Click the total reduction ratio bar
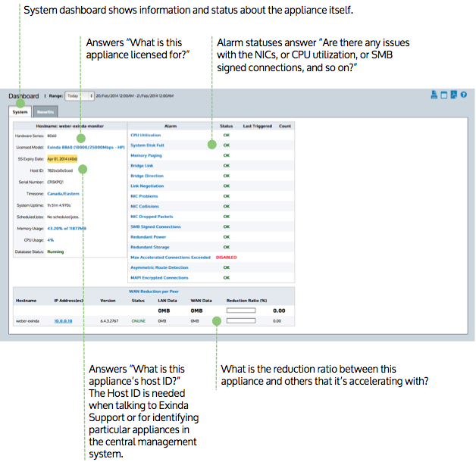The width and height of the screenshot is (476, 462). [x=241, y=311]
